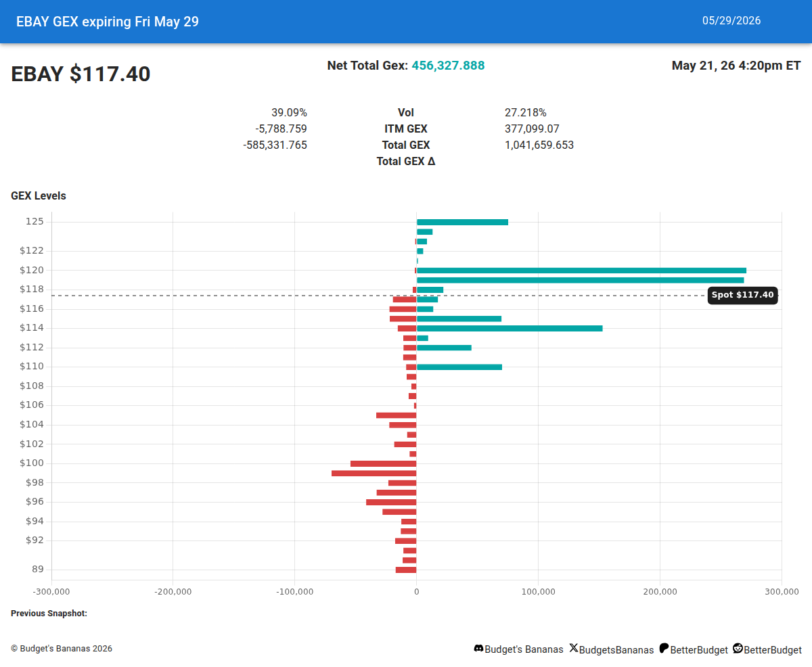Click the header title EBAY GEX expiring Fri May 29
This screenshot has height=667, width=812.
[x=108, y=22]
